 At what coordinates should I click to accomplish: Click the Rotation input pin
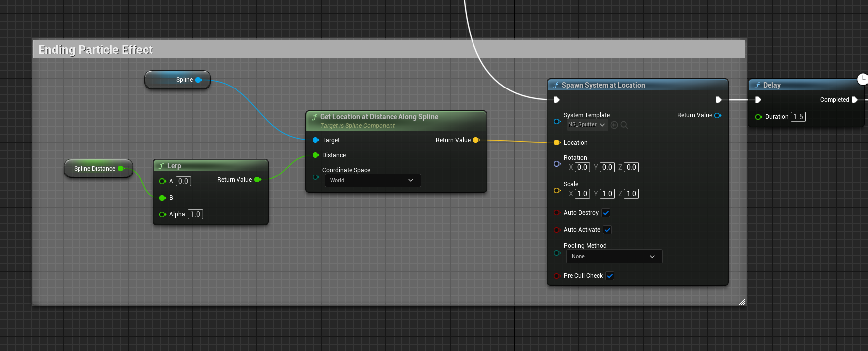pos(557,164)
